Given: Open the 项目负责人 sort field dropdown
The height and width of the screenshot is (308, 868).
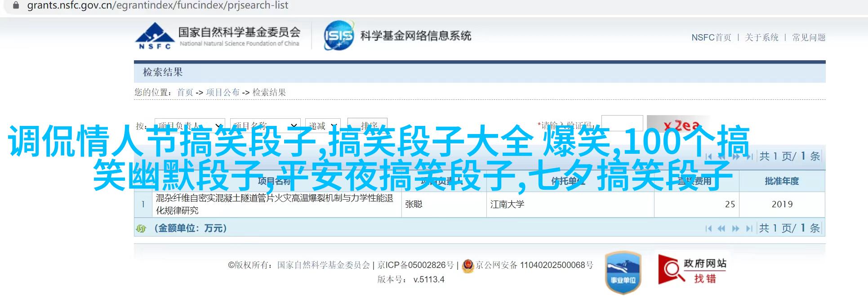Looking at the screenshot, I should click(190, 126).
